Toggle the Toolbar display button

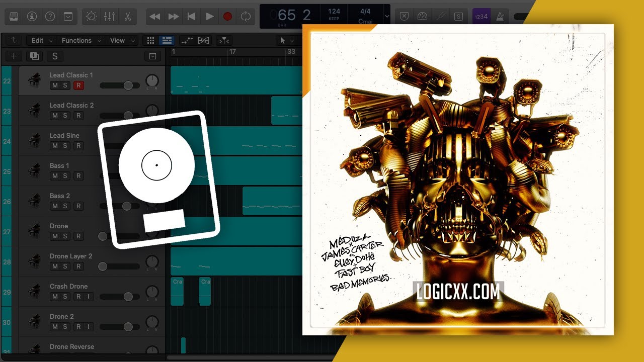click(x=68, y=17)
